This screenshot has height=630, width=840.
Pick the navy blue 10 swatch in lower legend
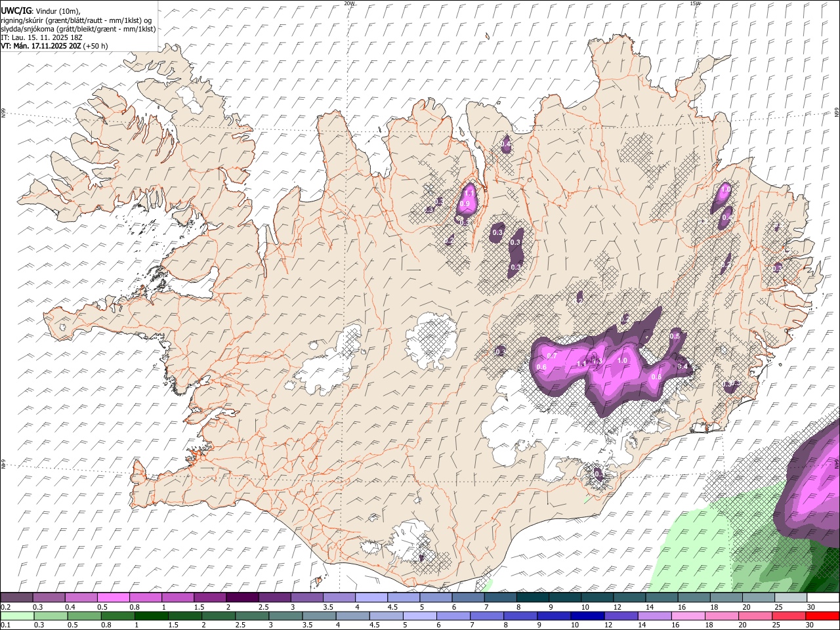587,616
